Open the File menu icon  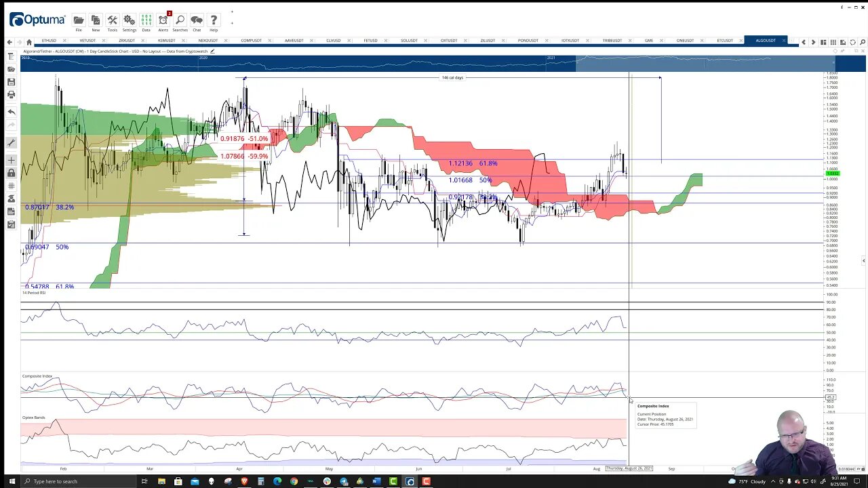click(79, 21)
